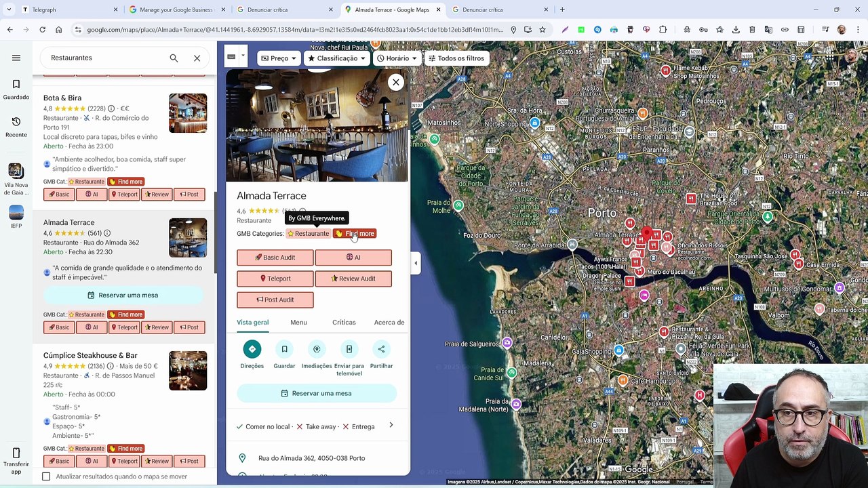Image resolution: width=868 pixels, height=488 pixels.
Task: Click the Almada Terrace interior photo
Action: click(x=317, y=125)
